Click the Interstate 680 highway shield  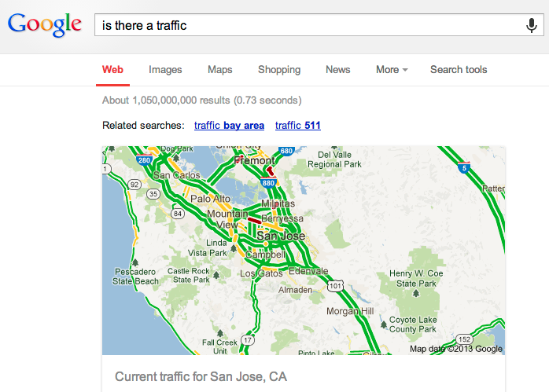[286, 151]
